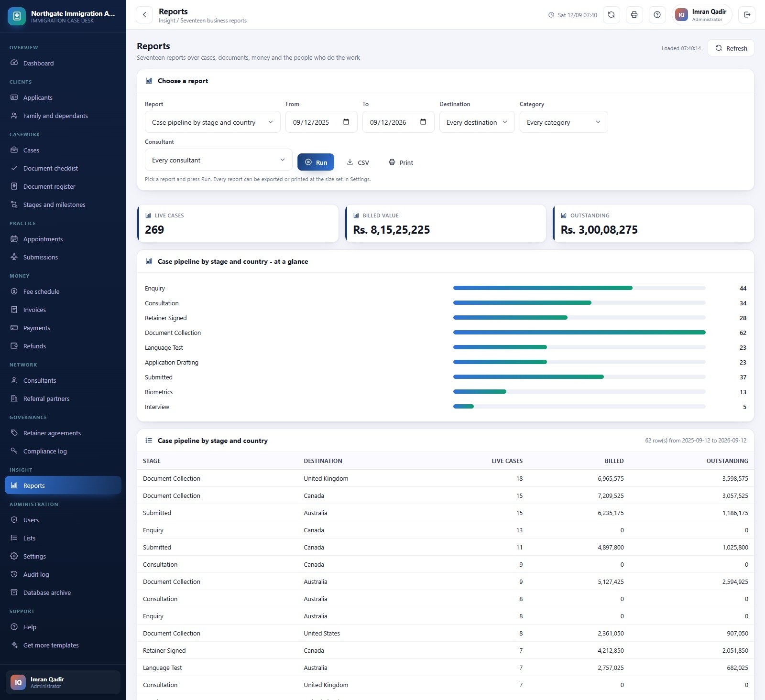Open the From date calendar picker
The height and width of the screenshot is (700, 765).
[x=346, y=122]
